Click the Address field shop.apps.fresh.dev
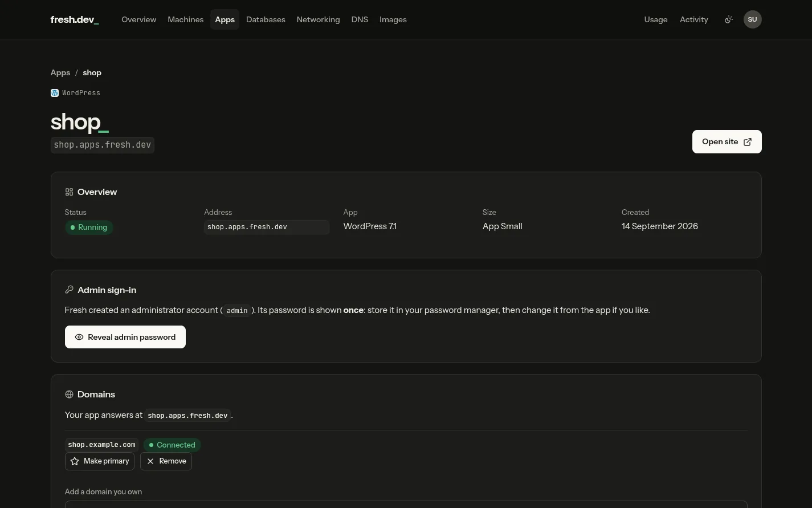 [267, 227]
